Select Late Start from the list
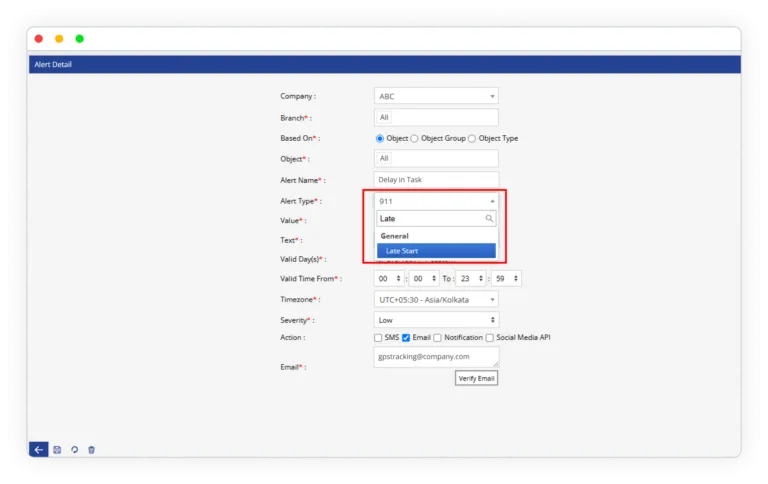 [436, 251]
